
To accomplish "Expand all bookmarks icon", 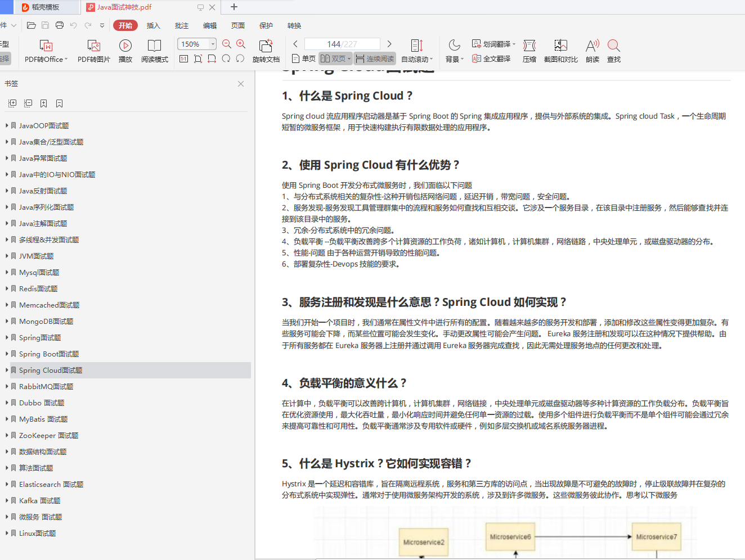I will coord(12,103).
